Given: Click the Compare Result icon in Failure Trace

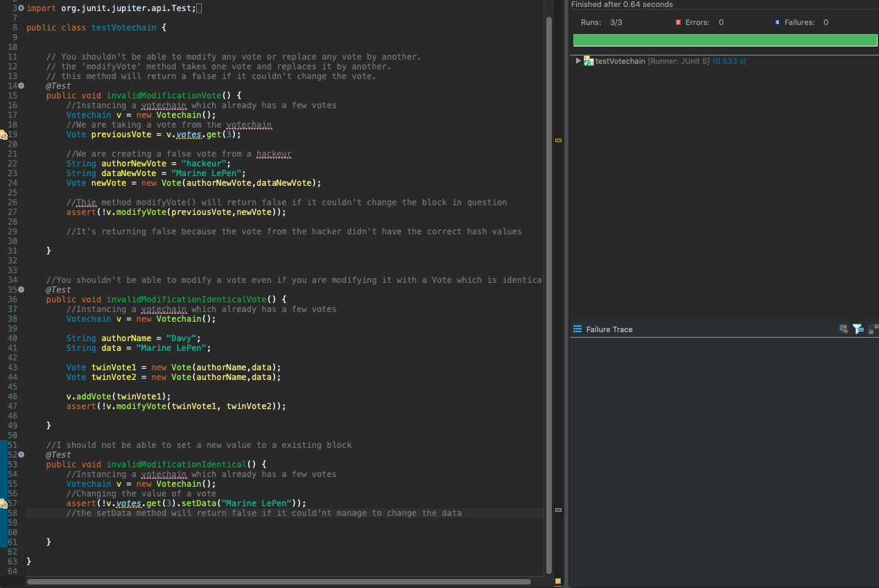Looking at the screenshot, I should tap(871, 329).
